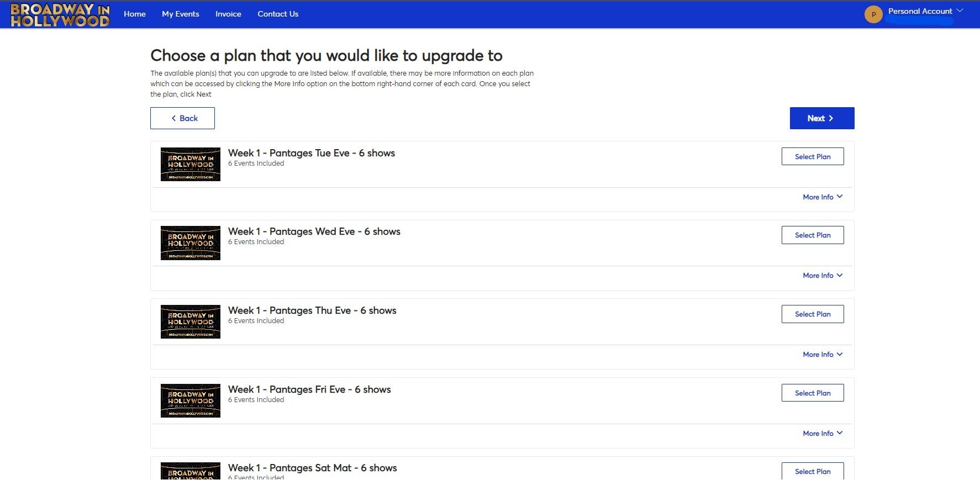Click the 'Choose a plan' page heading
980x480 pixels.
pyautogui.click(x=326, y=56)
